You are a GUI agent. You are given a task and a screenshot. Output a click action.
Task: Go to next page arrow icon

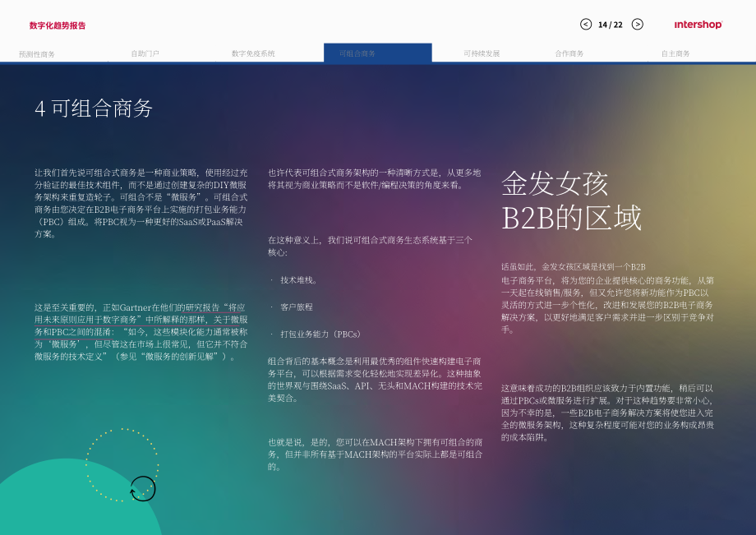click(638, 24)
